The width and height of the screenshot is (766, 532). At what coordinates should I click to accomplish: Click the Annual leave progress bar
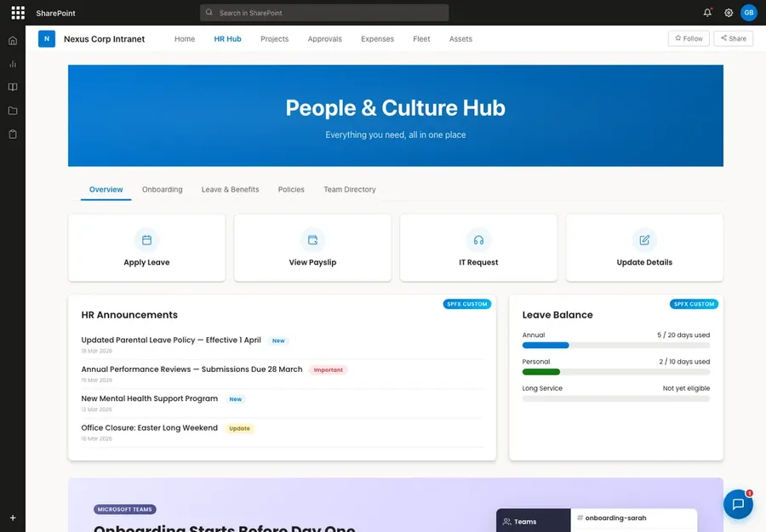pyautogui.click(x=616, y=346)
